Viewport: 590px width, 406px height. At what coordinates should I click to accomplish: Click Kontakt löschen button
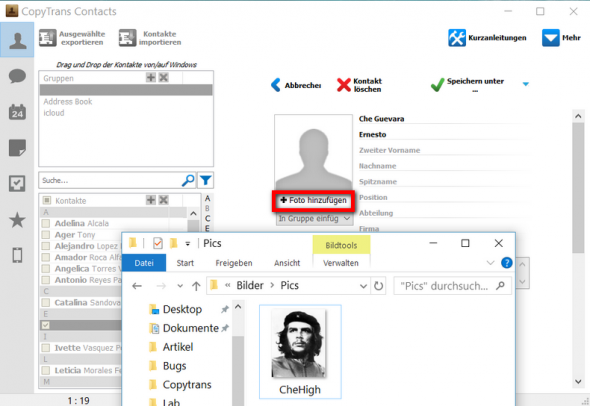(x=359, y=85)
